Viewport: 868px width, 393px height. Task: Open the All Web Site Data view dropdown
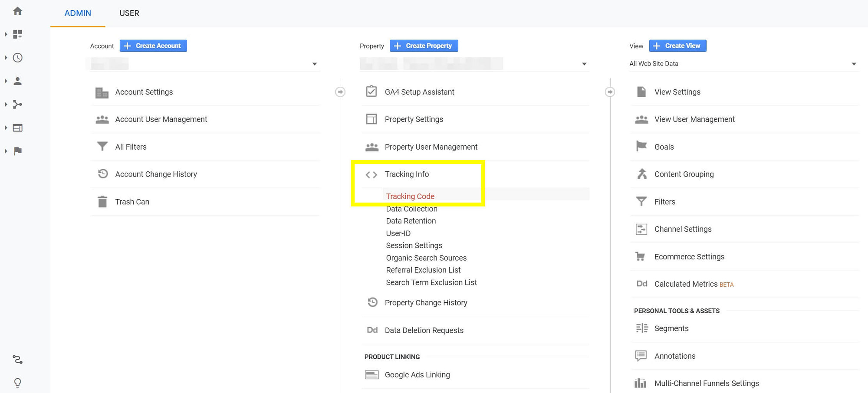pyautogui.click(x=854, y=63)
